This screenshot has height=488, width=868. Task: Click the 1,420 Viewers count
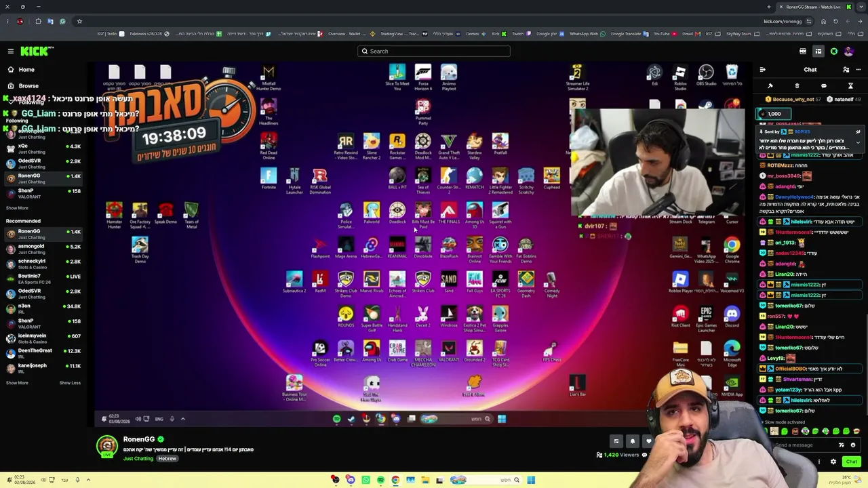[617, 455]
